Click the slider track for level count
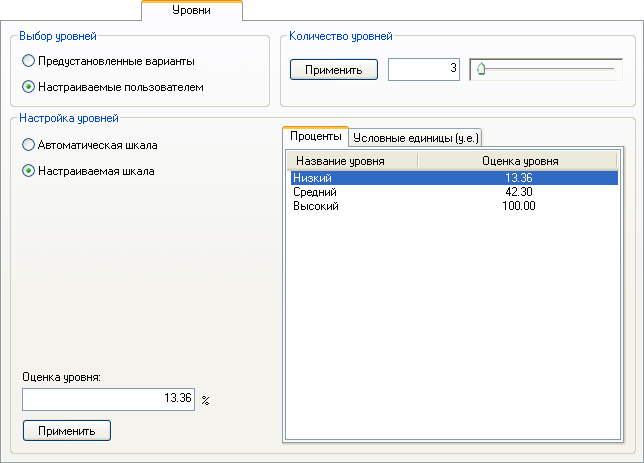Screen dimensions: 644x463 click(x=546, y=69)
